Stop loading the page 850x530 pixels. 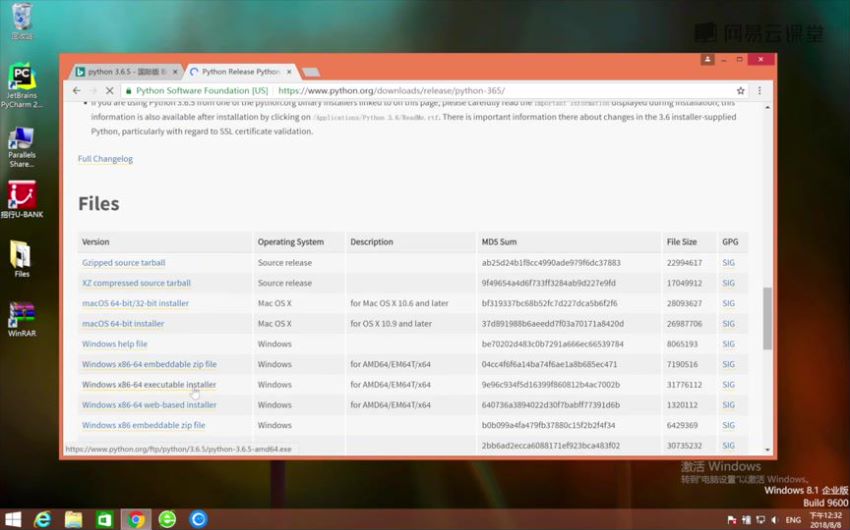pyautogui.click(x=109, y=91)
